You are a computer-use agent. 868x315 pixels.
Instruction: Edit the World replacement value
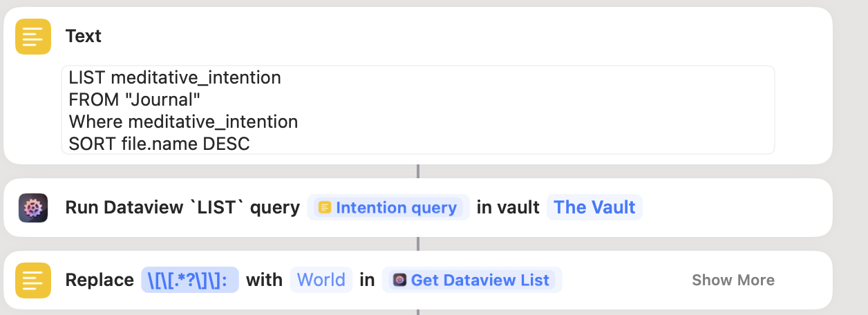321,280
